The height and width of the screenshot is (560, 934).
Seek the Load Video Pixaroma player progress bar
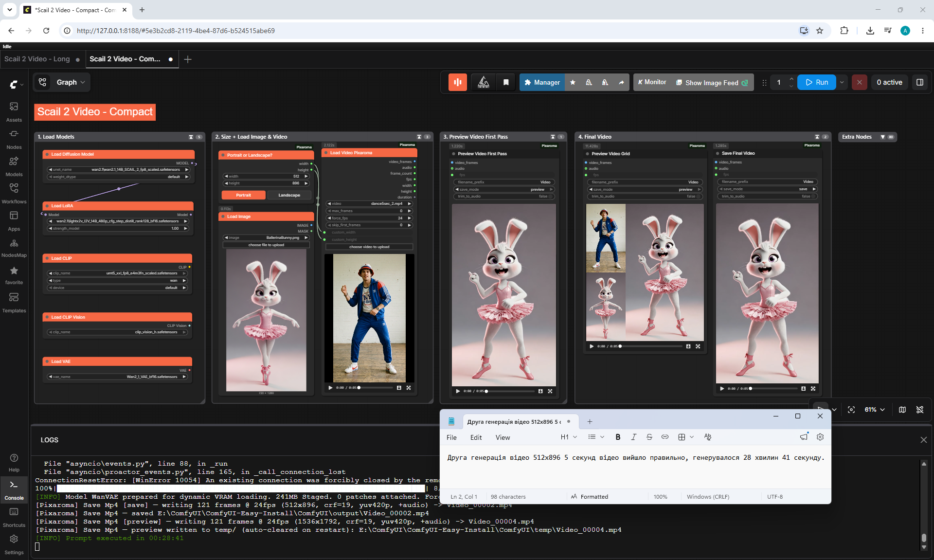click(x=376, y=388)
